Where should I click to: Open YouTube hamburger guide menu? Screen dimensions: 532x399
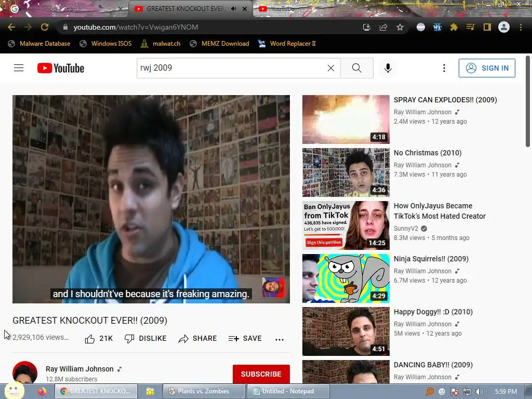point(19,68)
